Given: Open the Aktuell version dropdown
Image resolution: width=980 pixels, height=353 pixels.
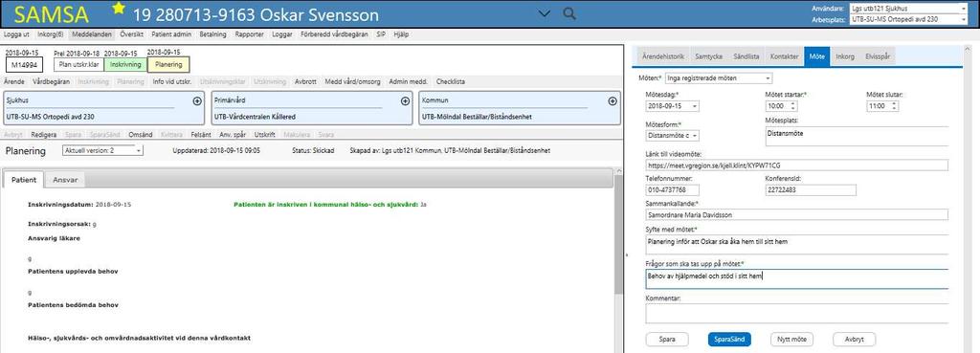Looking at the screenshot, I should coord(103,150).
